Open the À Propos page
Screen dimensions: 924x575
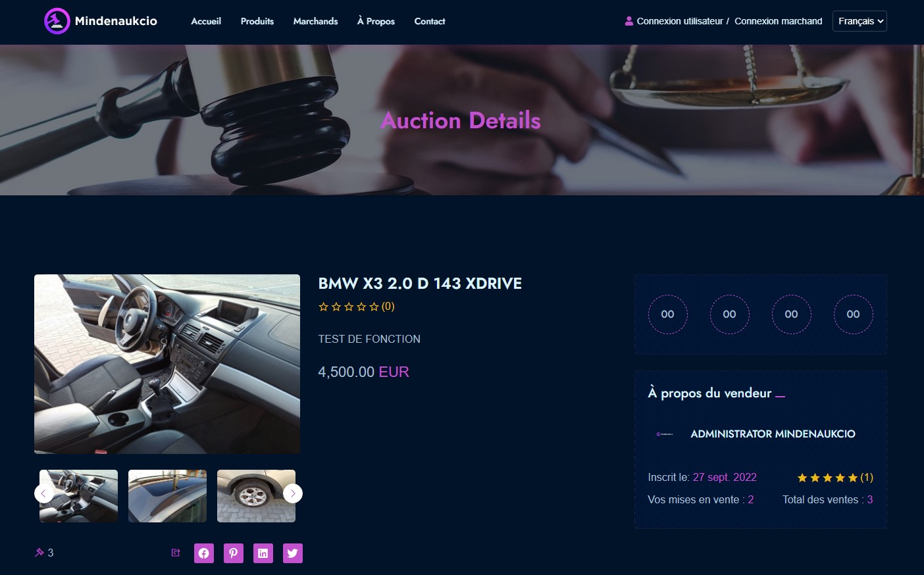[376, 21]
